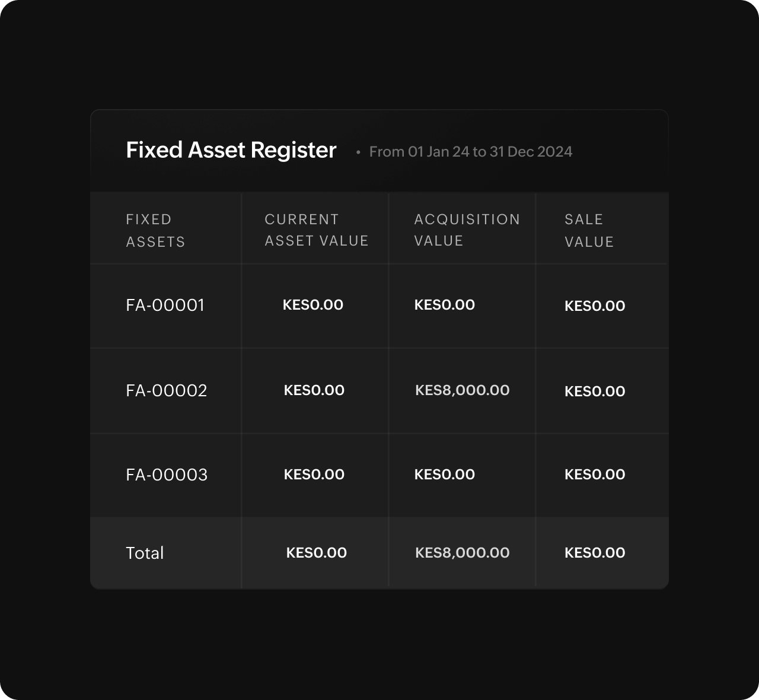The image size is (759, 700).
Task: Click FA-00002 acquisition value KES8,000.00
Action: click(x=462, y=390)
